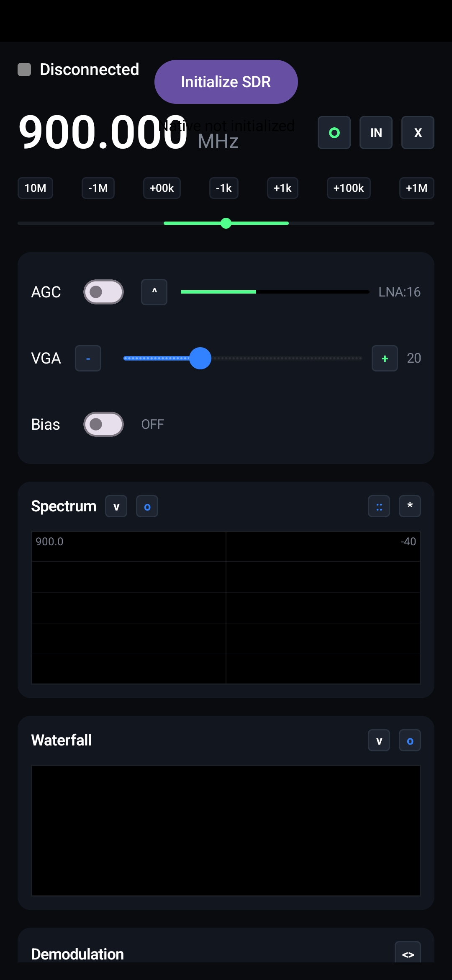Screen dimensions: 452x980
Task: Click the blue o icon next to Spectrum title
Action: pyautogui.click(x=146, y=506)
